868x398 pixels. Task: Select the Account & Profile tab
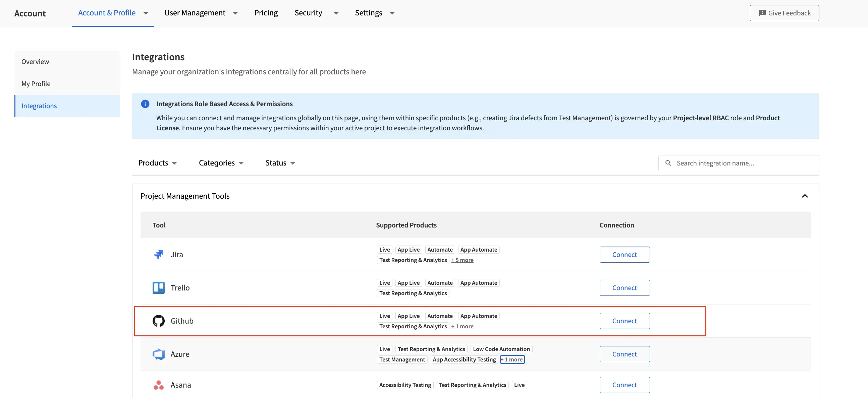107,13
